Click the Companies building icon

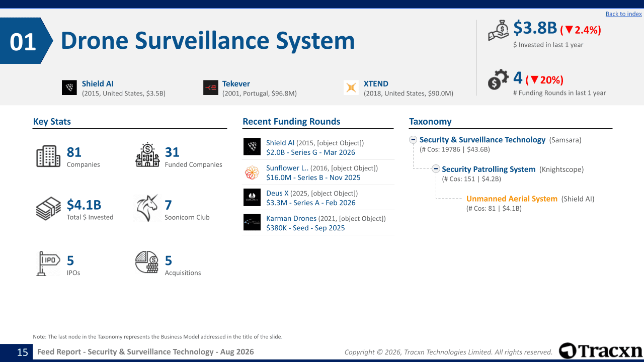click(x=48, y=156)
